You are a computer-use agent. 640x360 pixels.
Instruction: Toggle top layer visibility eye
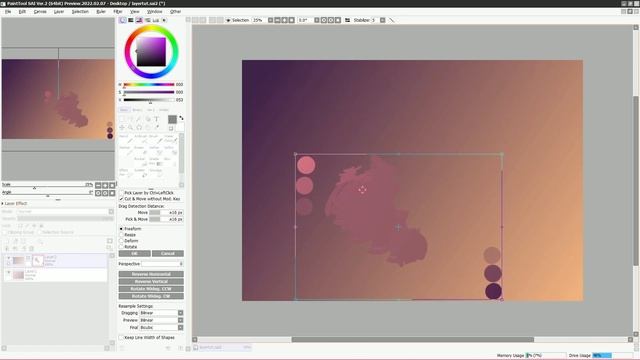tap(8, 258)
